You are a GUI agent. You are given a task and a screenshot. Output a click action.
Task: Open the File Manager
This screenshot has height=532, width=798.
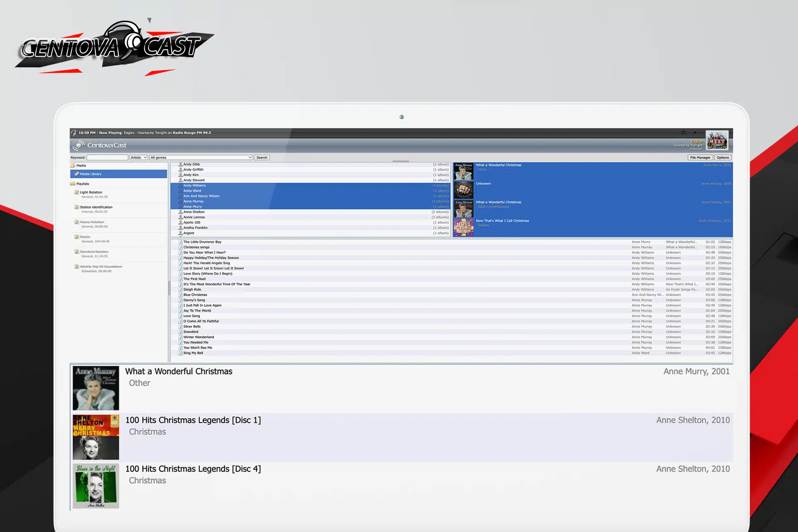[x=700, y=158]
